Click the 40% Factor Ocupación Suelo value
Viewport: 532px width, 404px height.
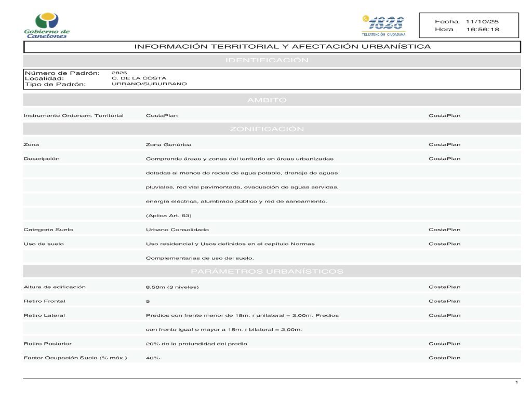coord(153,358)
